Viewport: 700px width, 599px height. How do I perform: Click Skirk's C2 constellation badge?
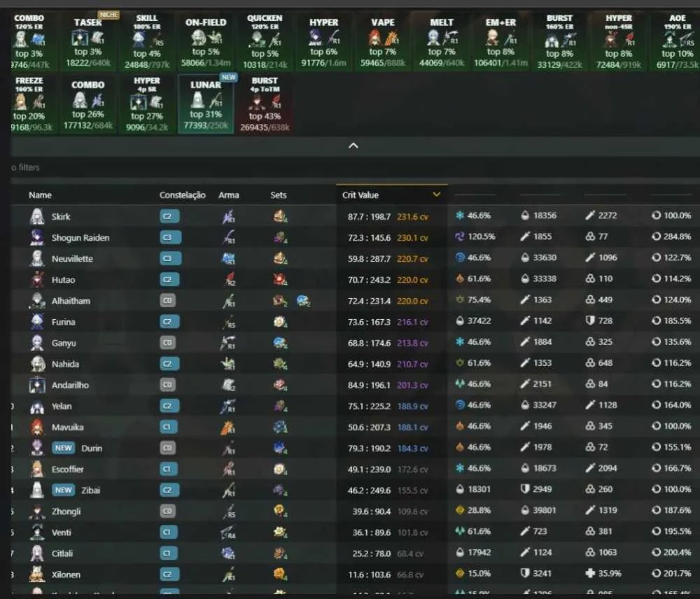pyautogui.click(x=169, y=216)
